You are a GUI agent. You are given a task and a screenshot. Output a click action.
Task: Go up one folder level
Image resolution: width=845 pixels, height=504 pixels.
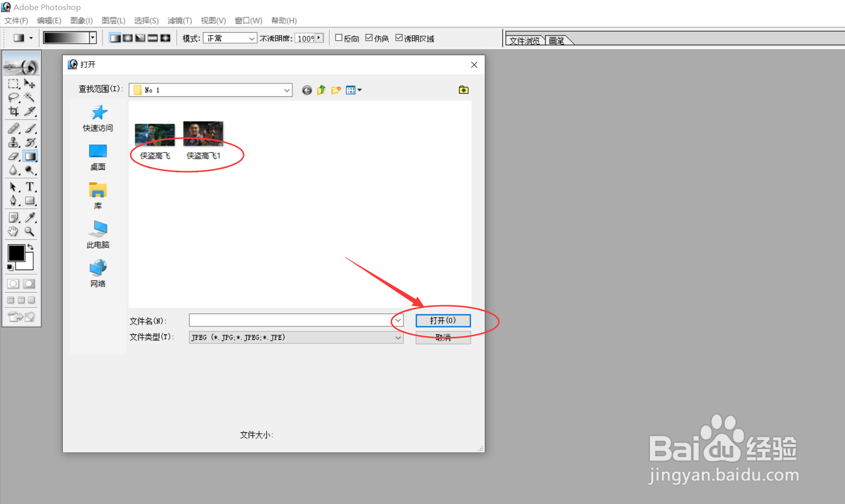pos(322,90)
